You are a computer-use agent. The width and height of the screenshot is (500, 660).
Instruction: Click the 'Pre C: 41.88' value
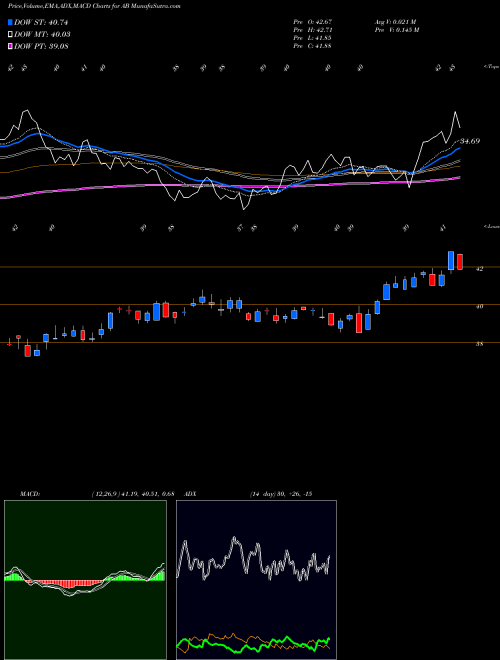click(x=313, y=46)
